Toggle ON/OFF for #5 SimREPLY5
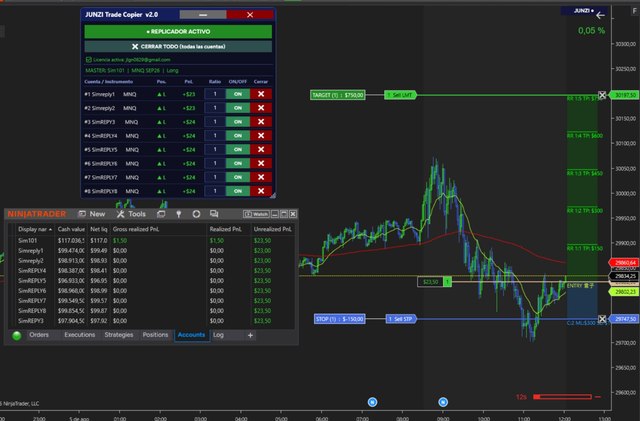This screenshot has height=421, width=640. (x=238, y=149)
